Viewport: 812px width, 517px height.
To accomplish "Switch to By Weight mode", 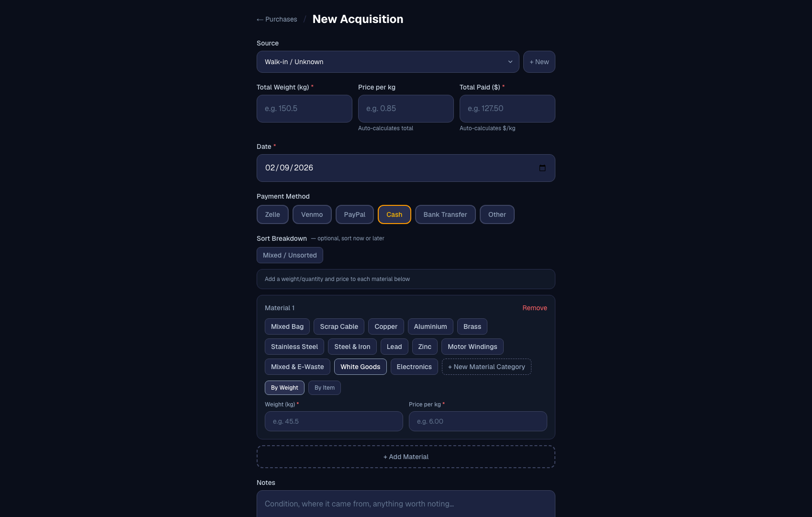I will [x=284, y=388].
